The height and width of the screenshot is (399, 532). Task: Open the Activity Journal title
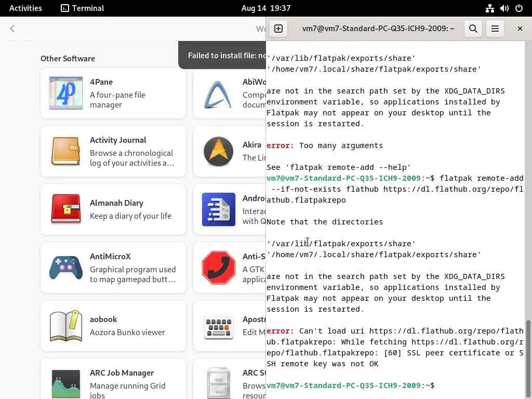[118, 140]
